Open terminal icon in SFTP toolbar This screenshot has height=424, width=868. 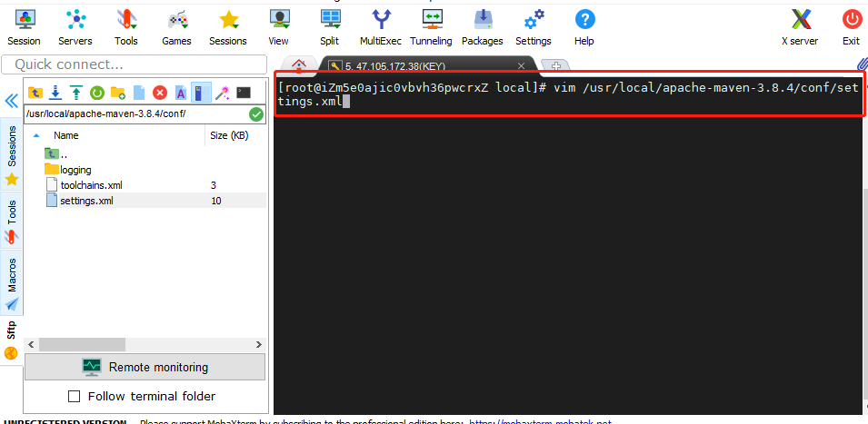click(244, 93)
